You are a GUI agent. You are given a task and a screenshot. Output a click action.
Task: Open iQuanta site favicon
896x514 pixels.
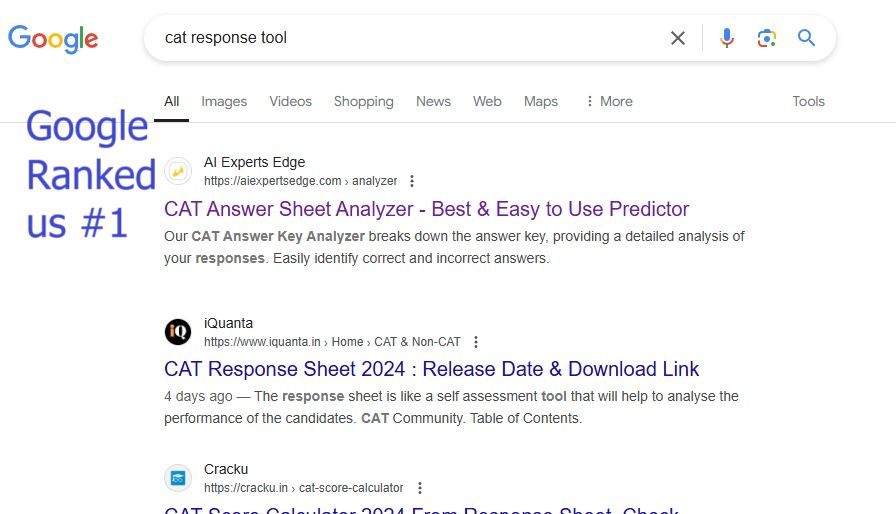pyautogui.click(x=178, y=332)
